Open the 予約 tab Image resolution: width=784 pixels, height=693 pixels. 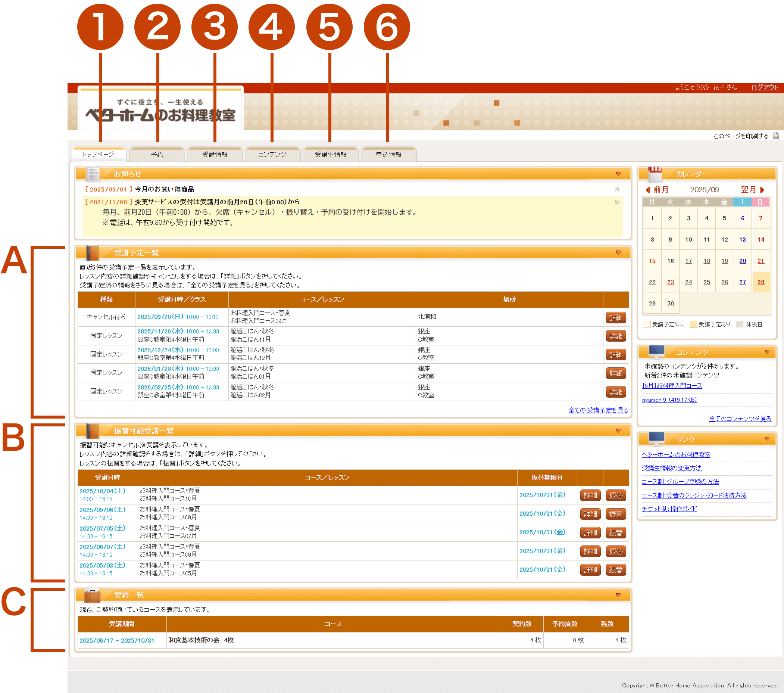pos(157,155)
